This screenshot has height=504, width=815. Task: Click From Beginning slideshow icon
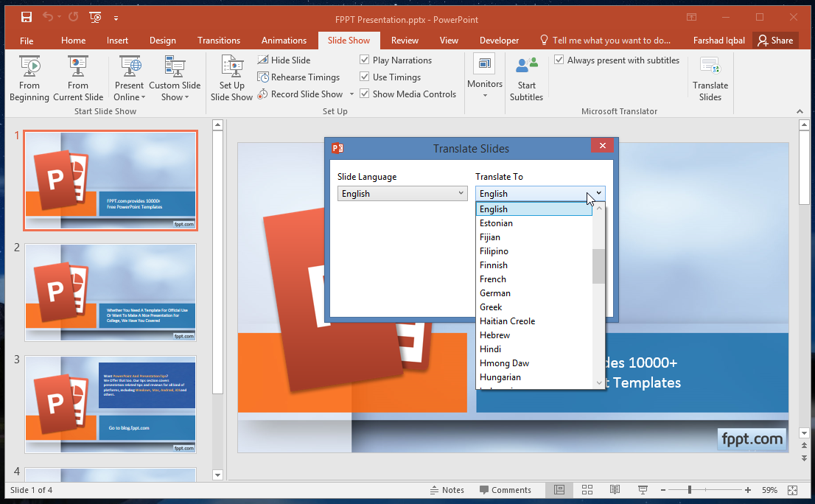point(29,66)
